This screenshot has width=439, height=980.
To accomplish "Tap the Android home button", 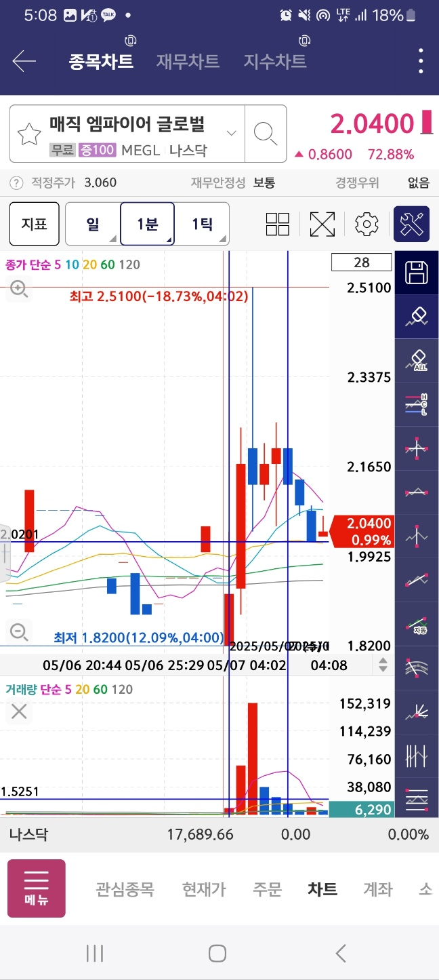I will coord(217,954).
